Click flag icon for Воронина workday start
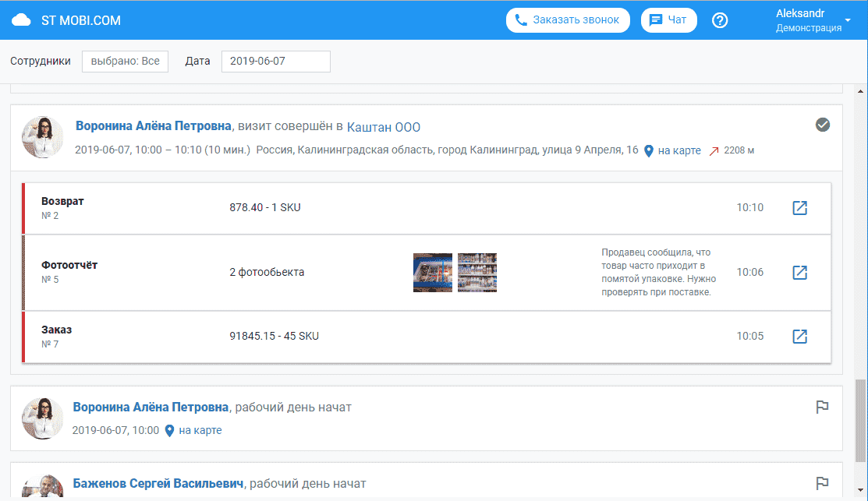 pos(821,407)
